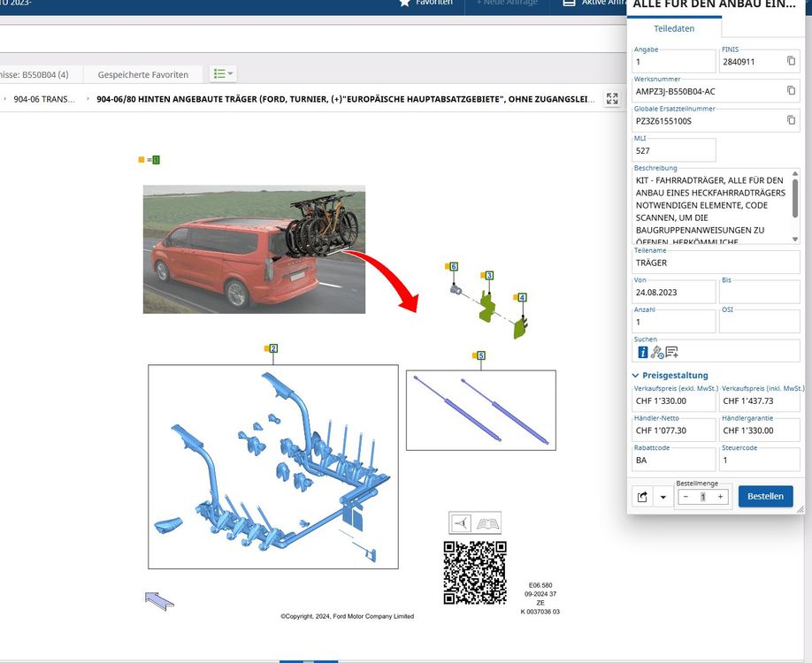This screenshot has height=663, width=812.
Task: Click the van with bike rack photo
Action: [x=254, y=249]
